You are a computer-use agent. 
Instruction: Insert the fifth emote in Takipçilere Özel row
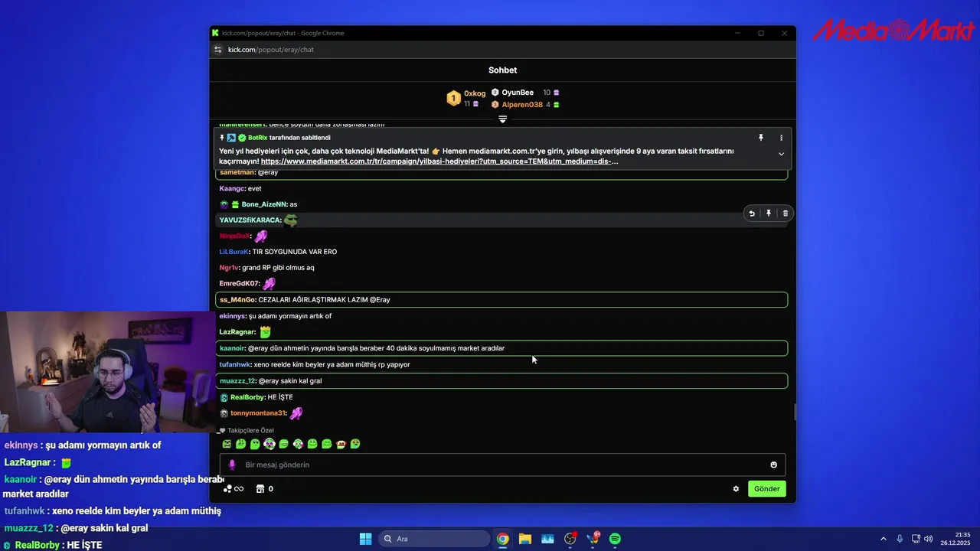(283, 444)
